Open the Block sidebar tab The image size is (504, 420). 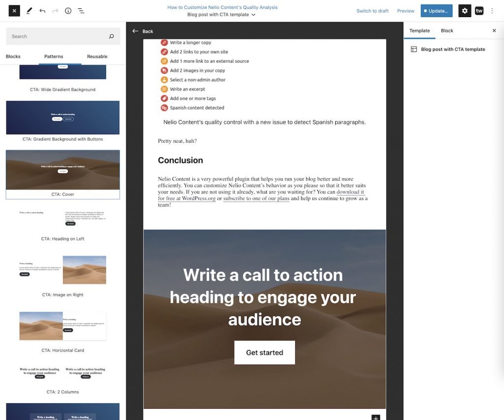point(447,31)
